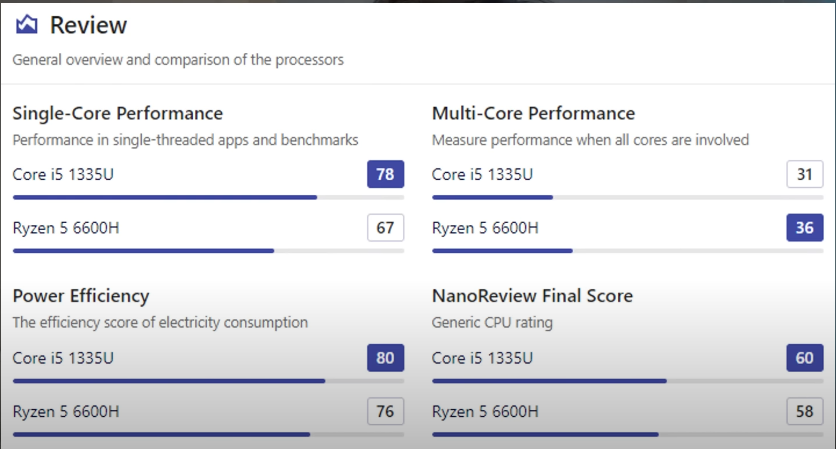Select the Multi-Core Performance heading
This screenshot has height=449, width=836.
pos(533,113)
